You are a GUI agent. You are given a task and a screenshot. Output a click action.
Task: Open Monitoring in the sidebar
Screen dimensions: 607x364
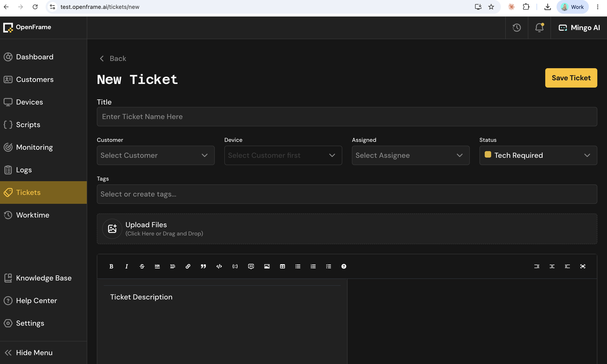[43, 147]
